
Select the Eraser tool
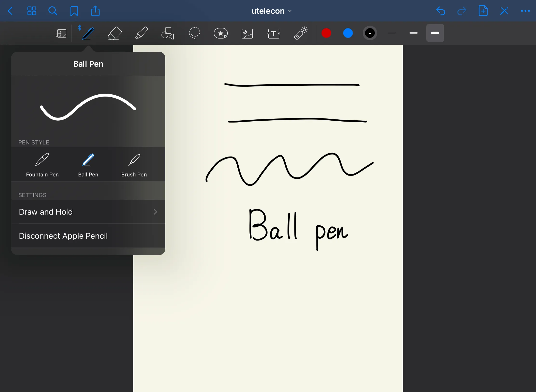pyautogui.click(x=114, y=33)
